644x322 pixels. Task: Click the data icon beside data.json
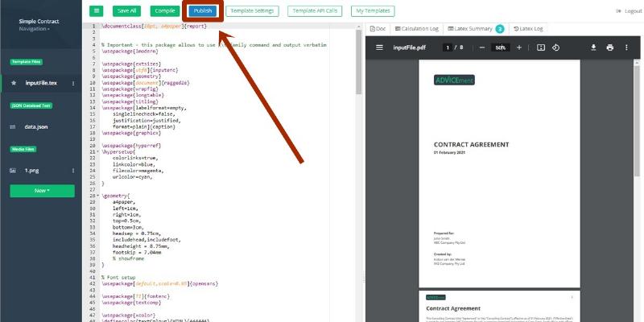[x=13, y=127]
